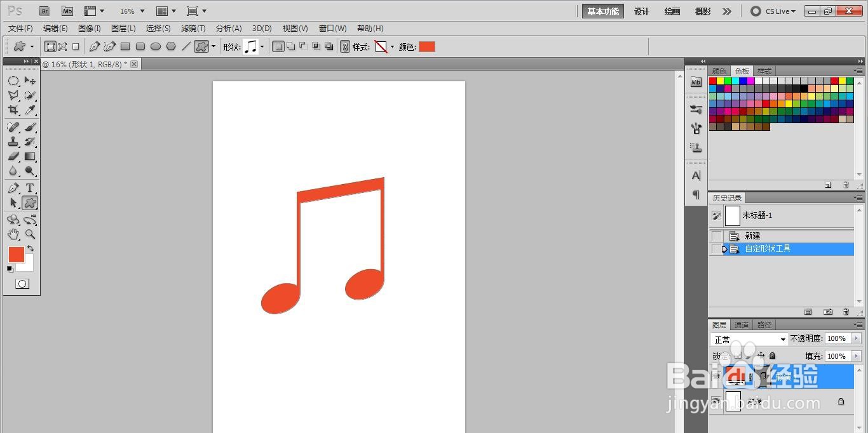
Task: Select the Elliptical Marquee tool
Action: click(x=13, y=81)
